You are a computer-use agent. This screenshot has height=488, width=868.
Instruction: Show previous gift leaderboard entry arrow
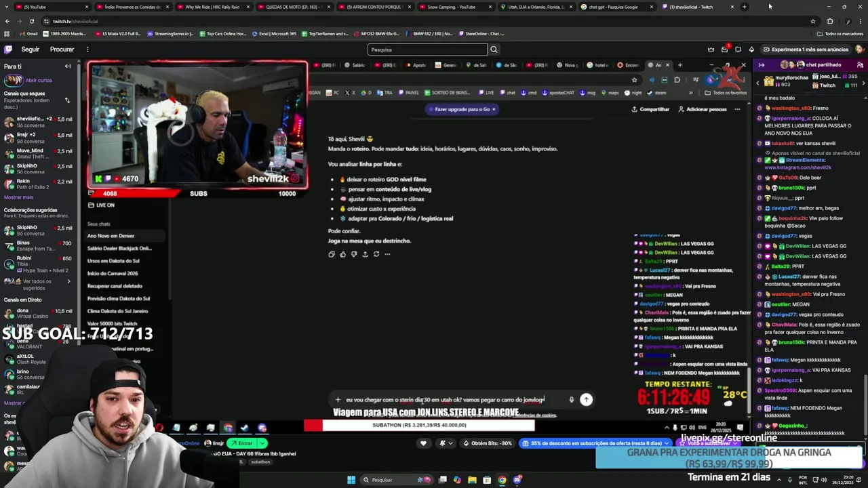point(758,83)
